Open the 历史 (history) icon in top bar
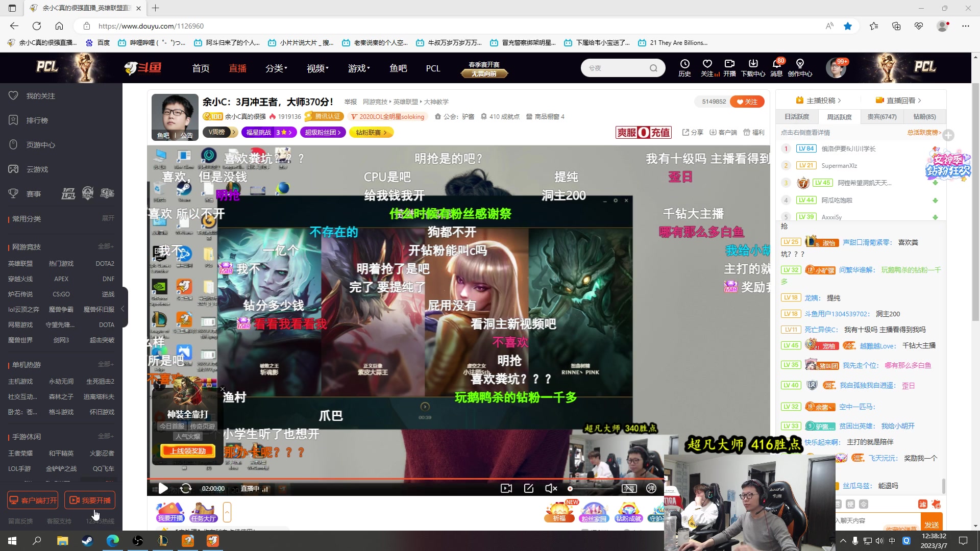The image size is (980, 551). (x=684, y=68)
